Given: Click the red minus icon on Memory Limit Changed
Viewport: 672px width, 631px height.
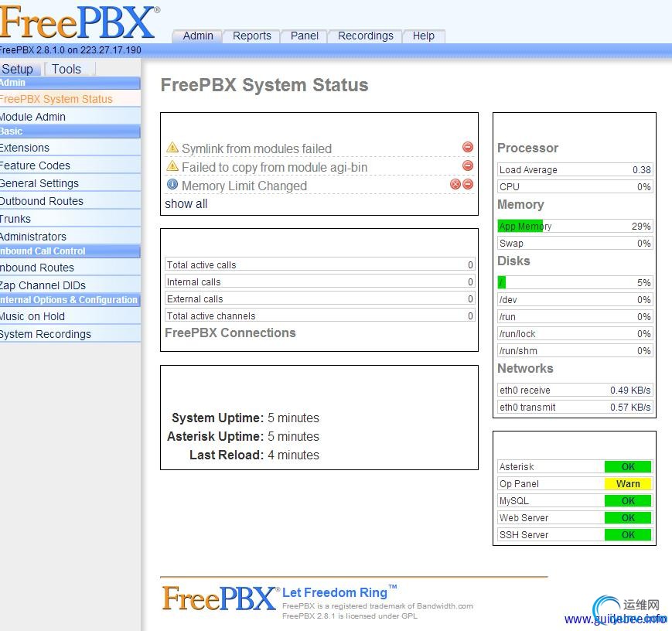Looking at the screenshot, I should pyautogui.click(x=468, y=184).
